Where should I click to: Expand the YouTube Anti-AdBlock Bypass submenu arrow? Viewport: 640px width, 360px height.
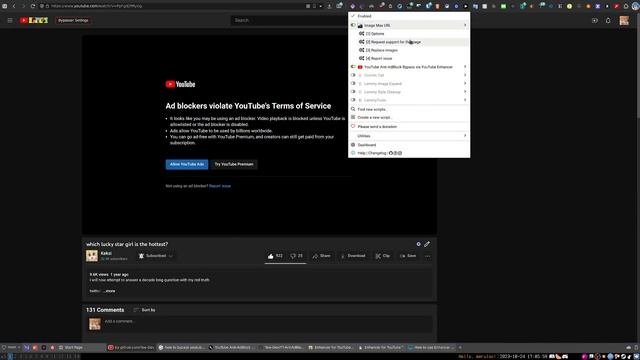pos(465,67)
